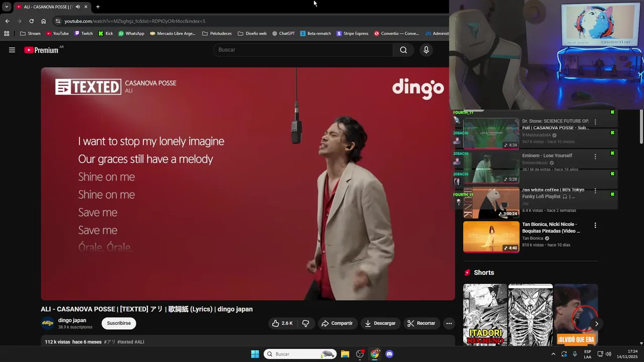
Task: Dislike the video with thumbs-down button
Action: point(306,323)
